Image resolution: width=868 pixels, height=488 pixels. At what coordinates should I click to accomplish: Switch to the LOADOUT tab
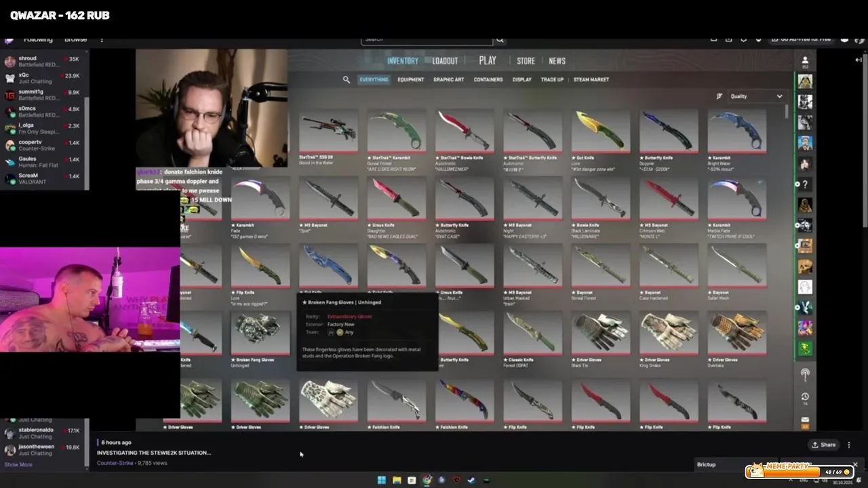point(445,61)
